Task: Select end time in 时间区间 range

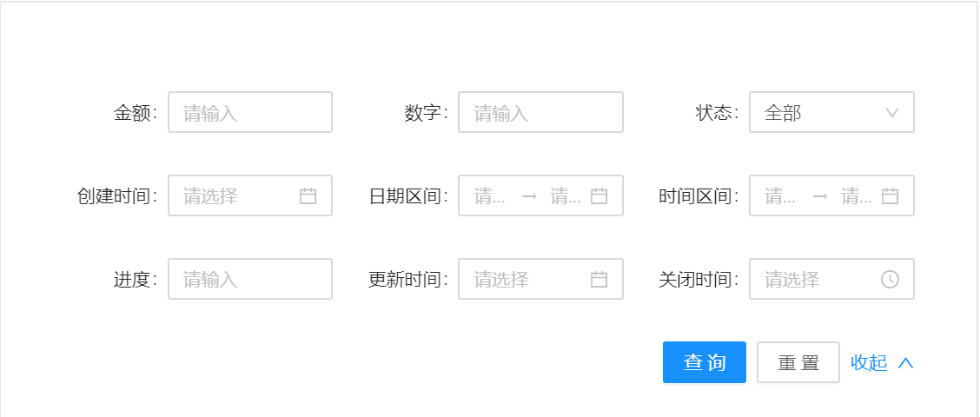Action: [857, 195]
